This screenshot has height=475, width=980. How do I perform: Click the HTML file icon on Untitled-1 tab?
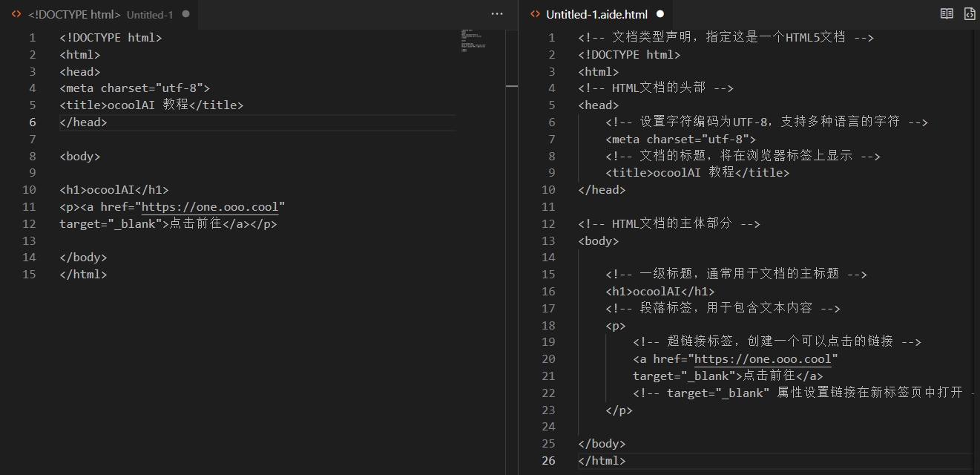coord(16,14)
